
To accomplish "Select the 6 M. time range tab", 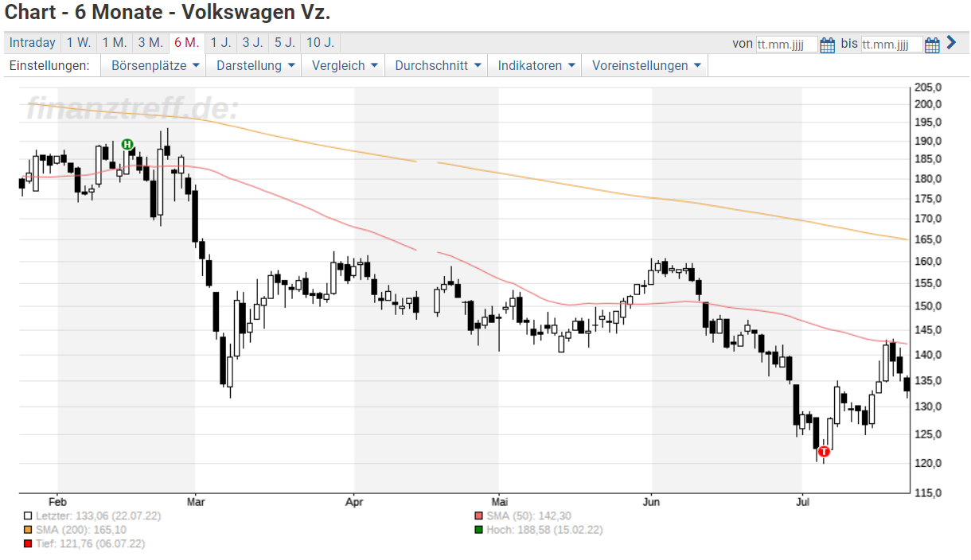I will 186,43.
